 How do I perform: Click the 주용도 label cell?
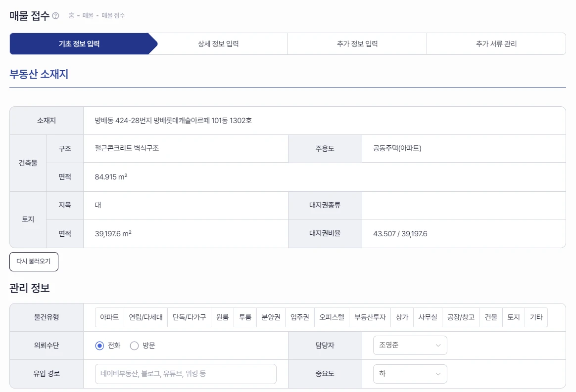pyautogui.click(x=325, y=149)
